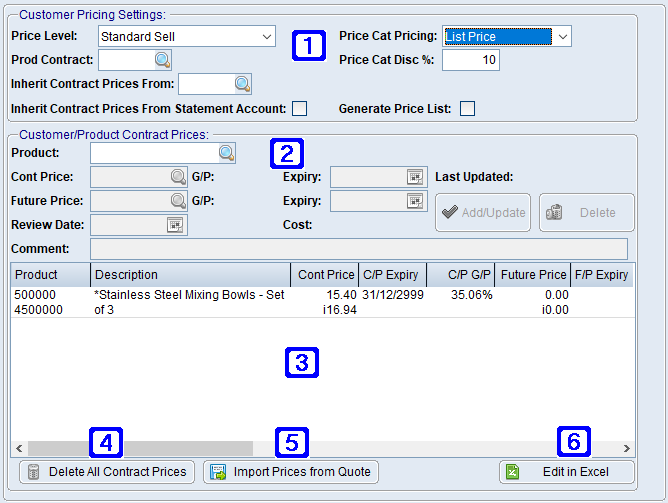
Task: Expand the Price Cat Pricing dropdown
Action: (562, 37)
